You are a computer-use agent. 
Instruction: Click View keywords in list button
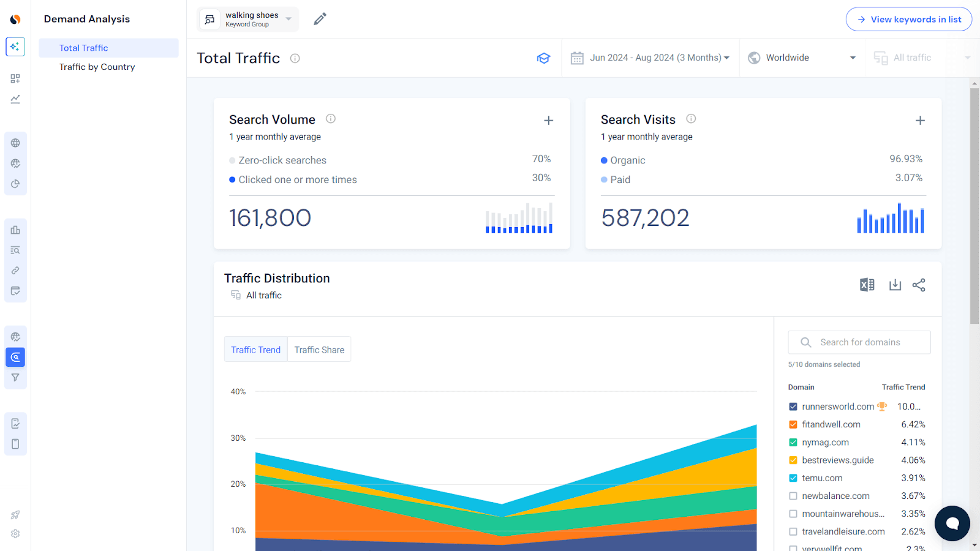[909, 19]
